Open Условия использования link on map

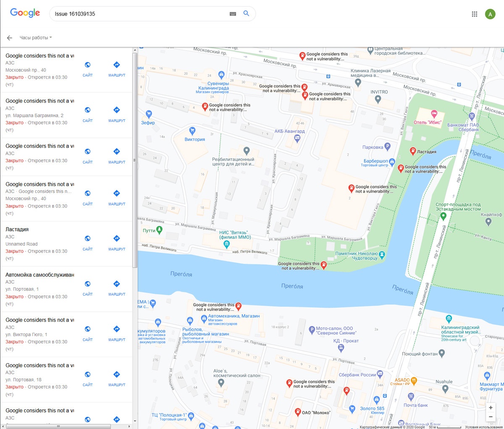[484, 427]
